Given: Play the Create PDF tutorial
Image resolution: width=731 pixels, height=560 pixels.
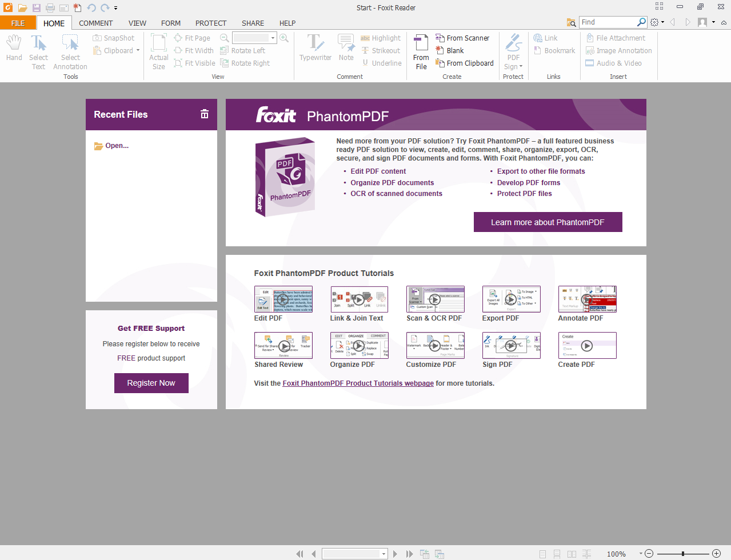Looking at the screenshot, I should [x=587, y=345].
